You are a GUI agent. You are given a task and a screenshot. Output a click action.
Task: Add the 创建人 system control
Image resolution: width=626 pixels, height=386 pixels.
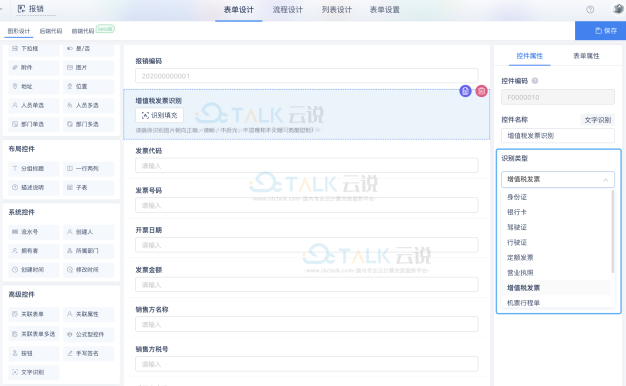click(88, 232)
